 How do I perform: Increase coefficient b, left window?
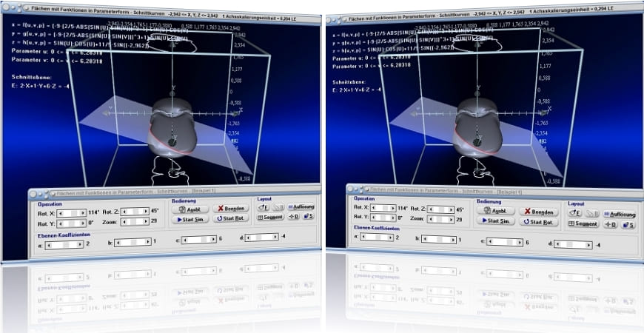tap(148, 242)
